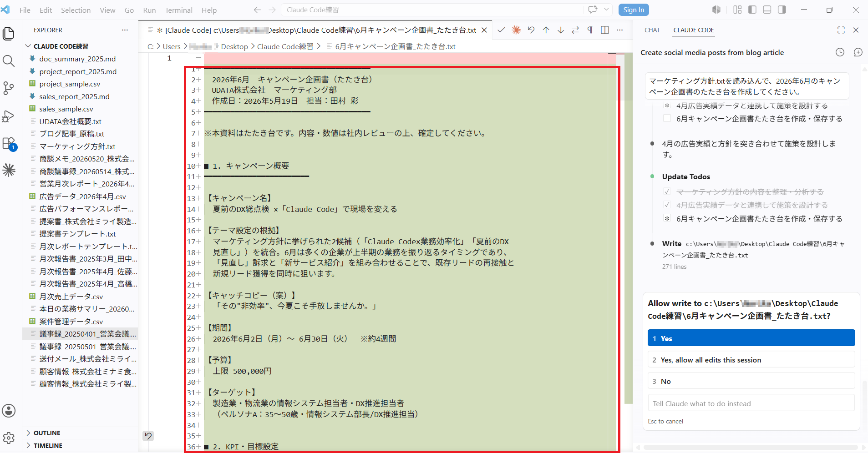Check the unchecked 6月キャンペーン企画書 todo box

pyautogui.click(x=667, y=118)
